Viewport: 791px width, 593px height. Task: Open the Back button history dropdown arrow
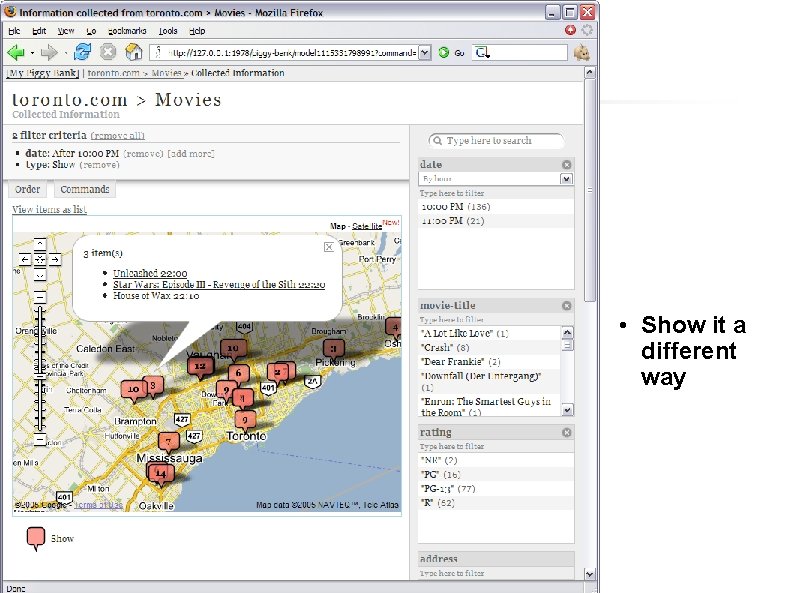click(31, 52)
